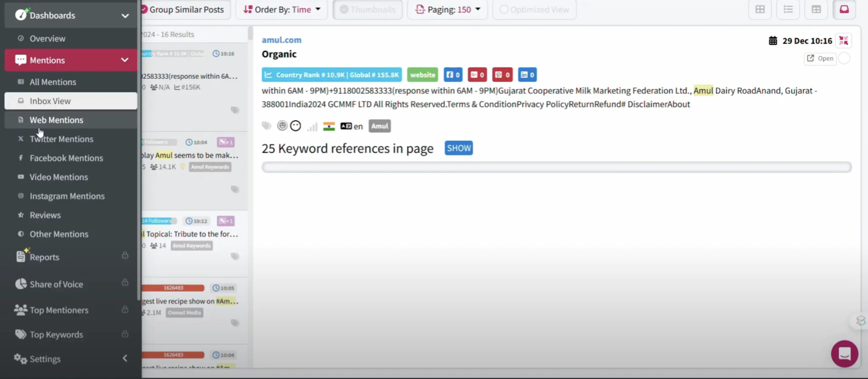Click the Open external link button
This screenshot has width=868, height=379.
[820, 58]
